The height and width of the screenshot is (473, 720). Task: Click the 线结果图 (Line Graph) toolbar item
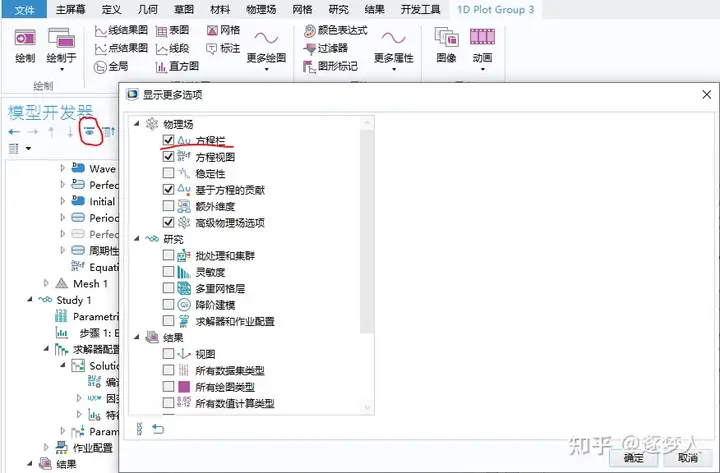(121, 31)
